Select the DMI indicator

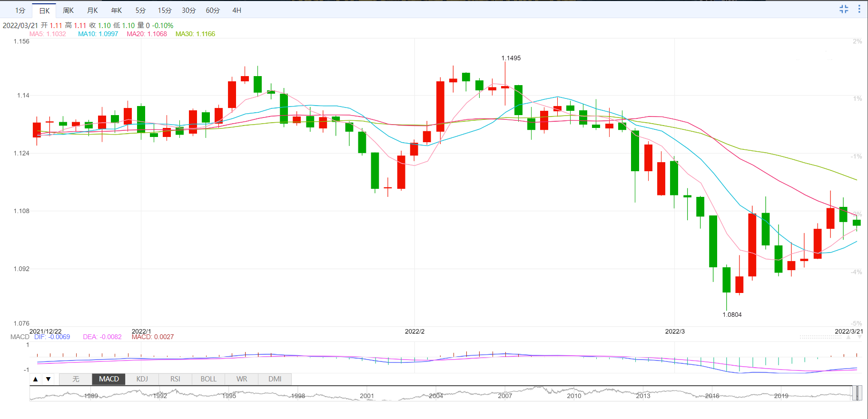(275, 379)
